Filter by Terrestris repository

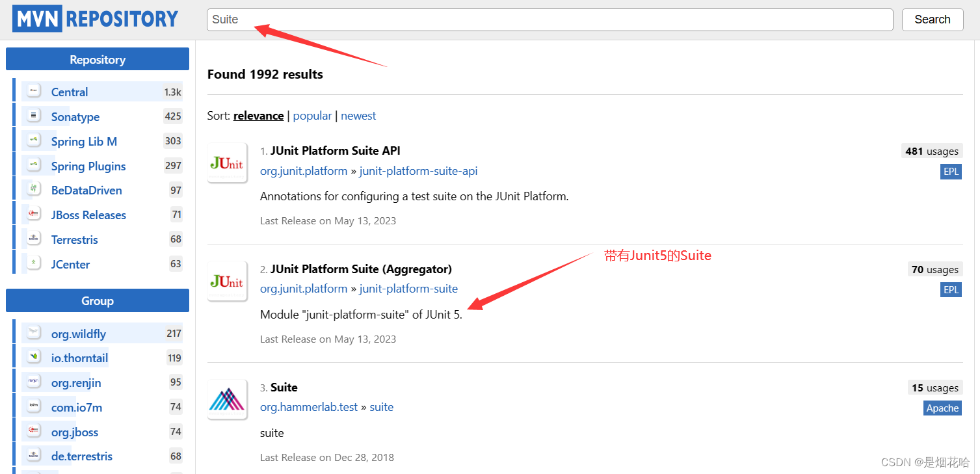click(x=75, y=239)
